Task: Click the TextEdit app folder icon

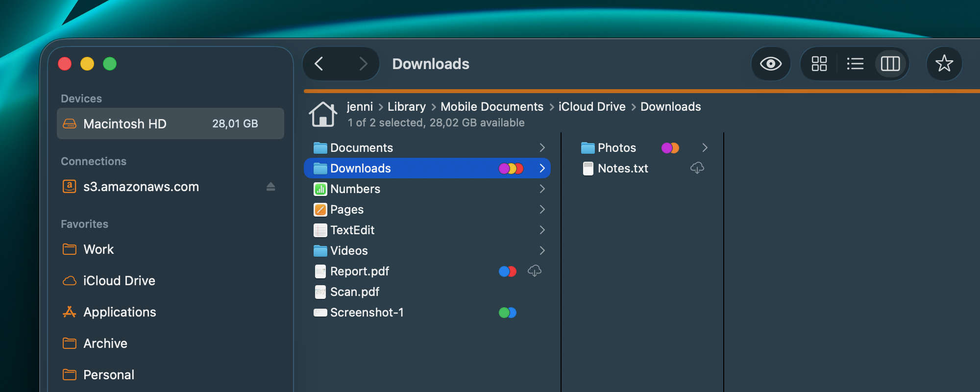Action: click(320, 230)
